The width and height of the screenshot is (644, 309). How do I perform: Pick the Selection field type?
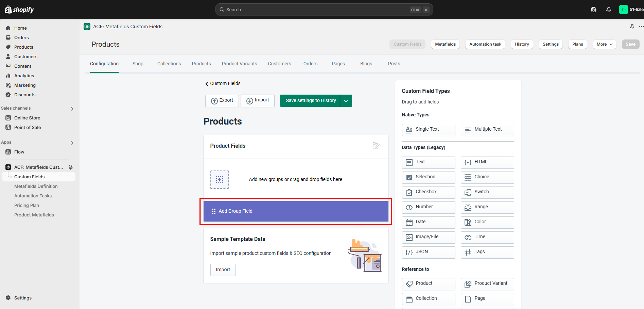(429, 177)
